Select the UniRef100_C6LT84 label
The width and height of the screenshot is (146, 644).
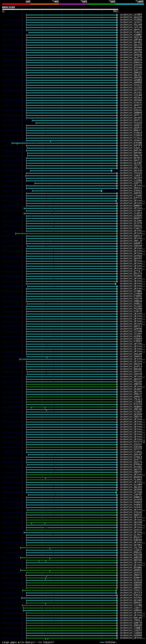point(131,547)
